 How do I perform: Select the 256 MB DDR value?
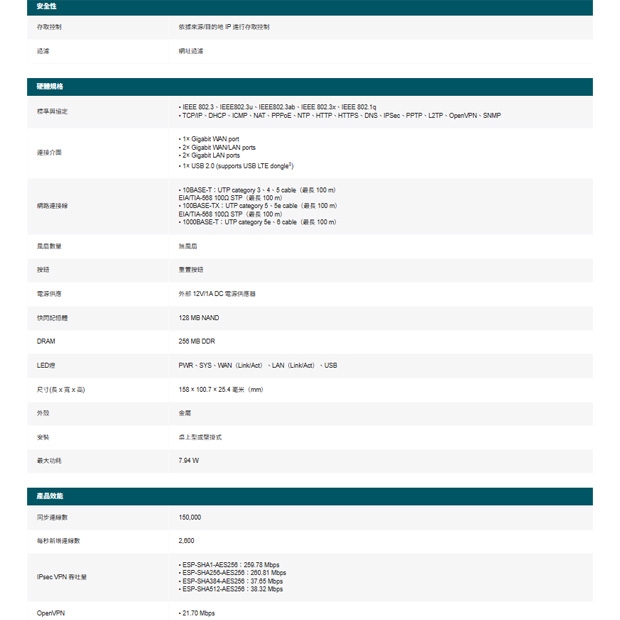coord(196,342)
